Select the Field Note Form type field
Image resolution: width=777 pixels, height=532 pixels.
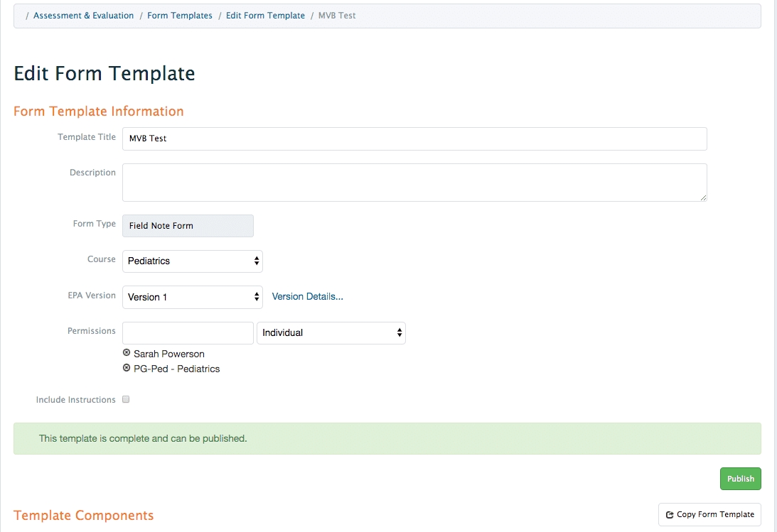[188, 226]
